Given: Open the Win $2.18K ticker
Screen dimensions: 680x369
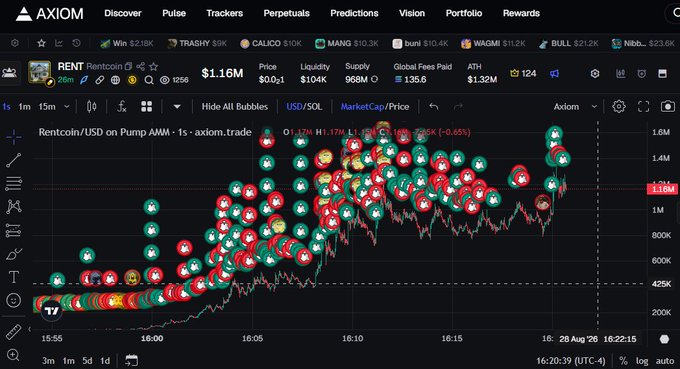Looking at the screenshot, I should tap(127, 43).
